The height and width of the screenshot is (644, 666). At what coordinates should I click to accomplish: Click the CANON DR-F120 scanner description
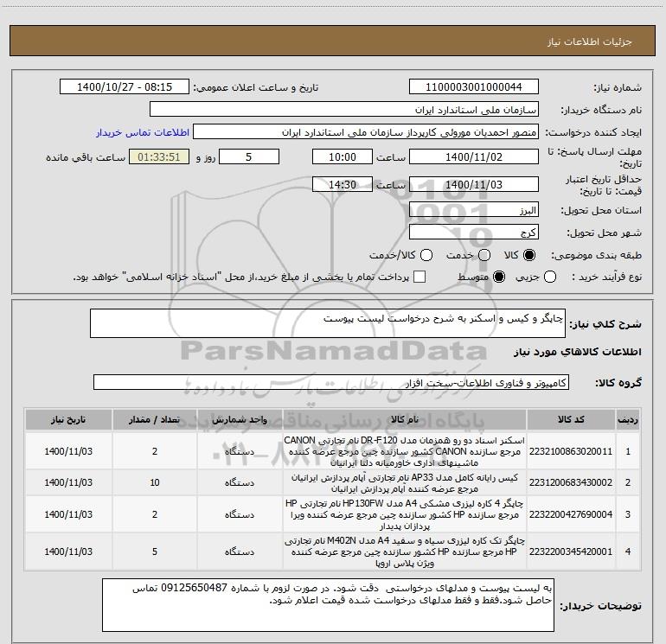coord(405,451)
